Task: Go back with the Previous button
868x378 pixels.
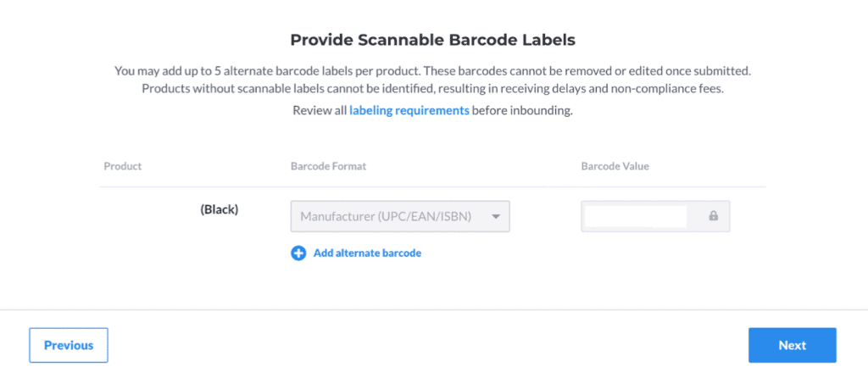Action: pyautogui.click(x=69, y=345)
